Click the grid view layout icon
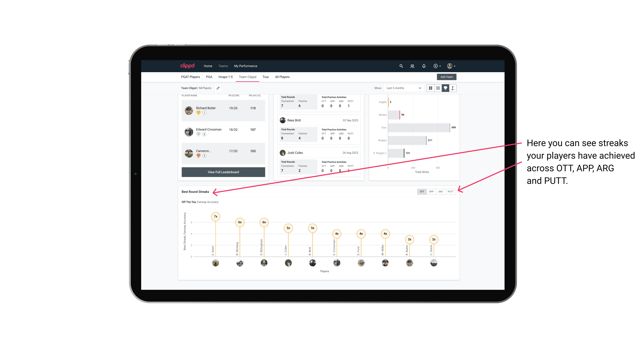Image resolution: width=644 pixels, height=346 pixels. pos(430,88)
